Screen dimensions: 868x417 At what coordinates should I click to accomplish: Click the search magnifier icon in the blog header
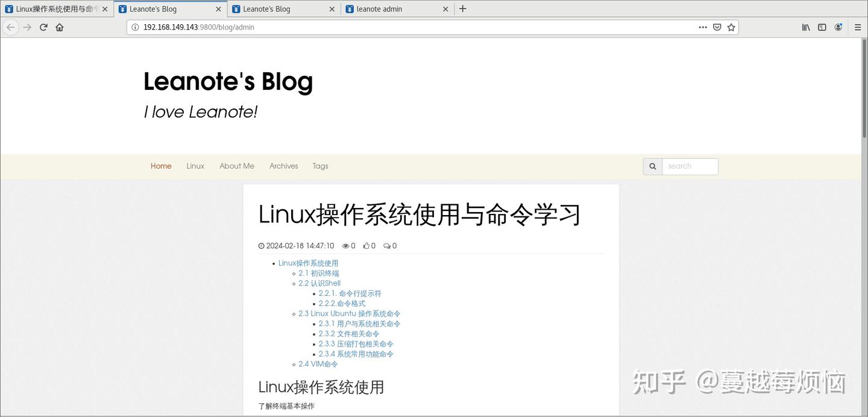tap(652, 166)
